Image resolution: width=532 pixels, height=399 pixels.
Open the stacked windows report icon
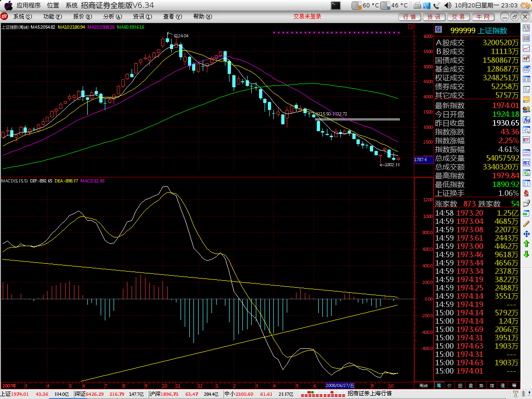click(x=526, y=69)
